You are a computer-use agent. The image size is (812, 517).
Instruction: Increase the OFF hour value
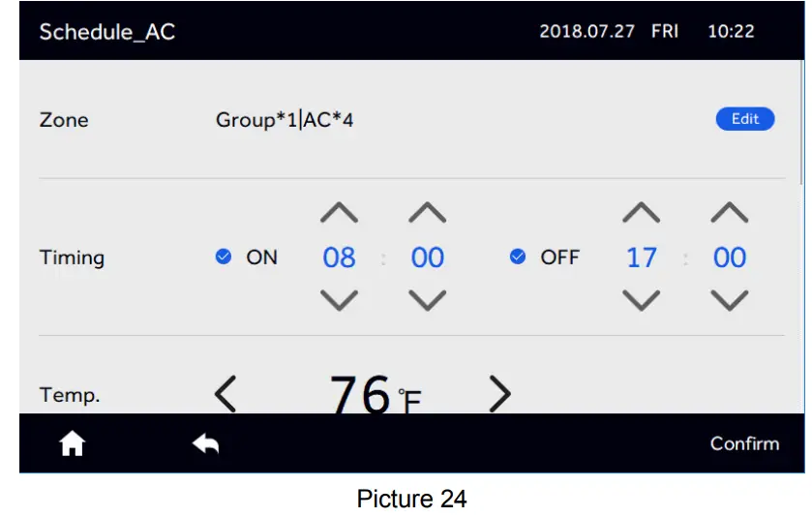click(x=641, y=214)
